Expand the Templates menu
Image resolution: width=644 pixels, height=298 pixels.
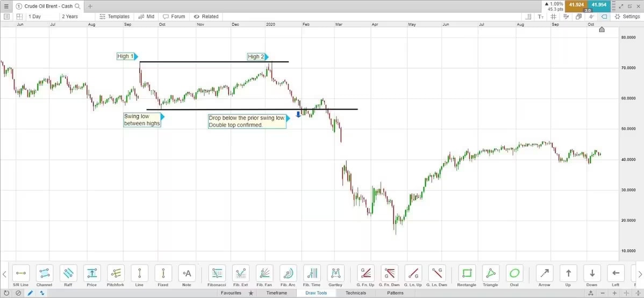click(115, 17)
